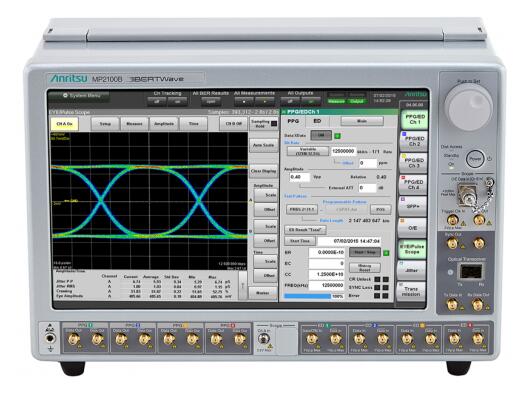Click the Clear Display button
Image resolution: width=529 pixels, height=393 pixels.
coord(263,171)
